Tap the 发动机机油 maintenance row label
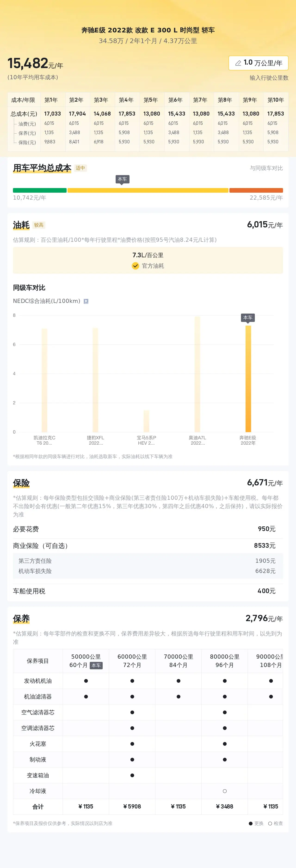 (x=38, y=681)
